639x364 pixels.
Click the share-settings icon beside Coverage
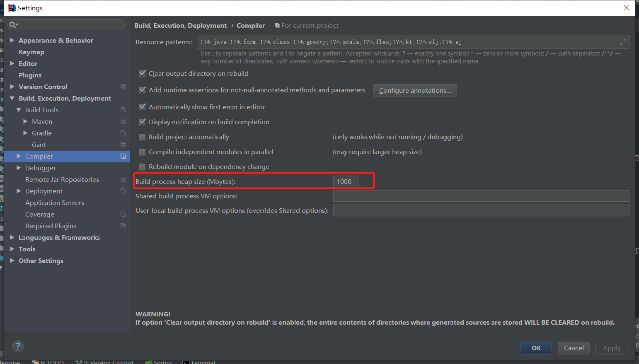[x=123, y=214]
